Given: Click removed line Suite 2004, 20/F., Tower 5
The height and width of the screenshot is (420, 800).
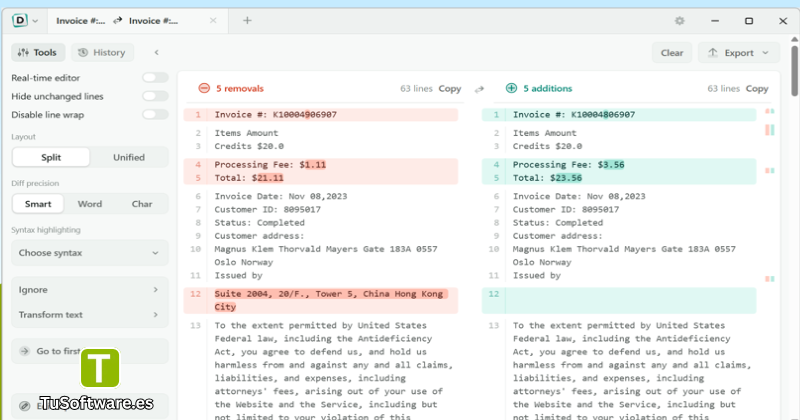Looking at the screenshot, I should click(x=320, y=300).
